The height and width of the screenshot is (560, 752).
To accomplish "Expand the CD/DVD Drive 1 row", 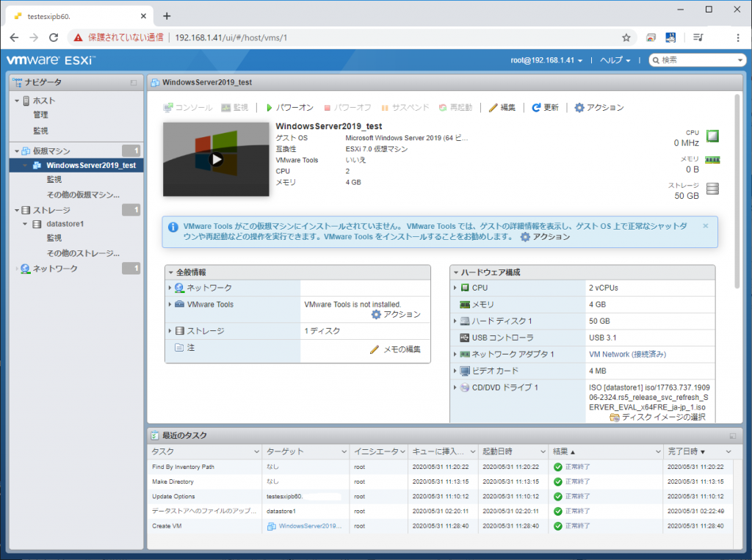I will [x=455, y=388].
